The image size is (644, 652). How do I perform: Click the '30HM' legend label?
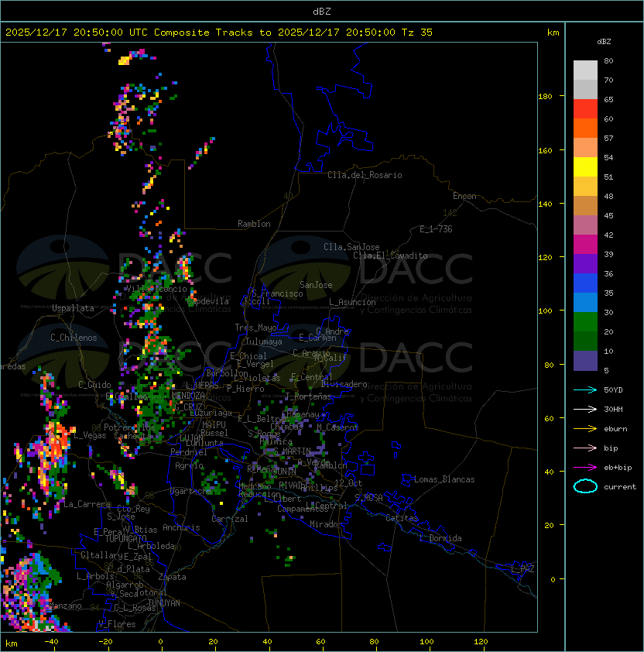pyautogui.click(x=613, y=409)
